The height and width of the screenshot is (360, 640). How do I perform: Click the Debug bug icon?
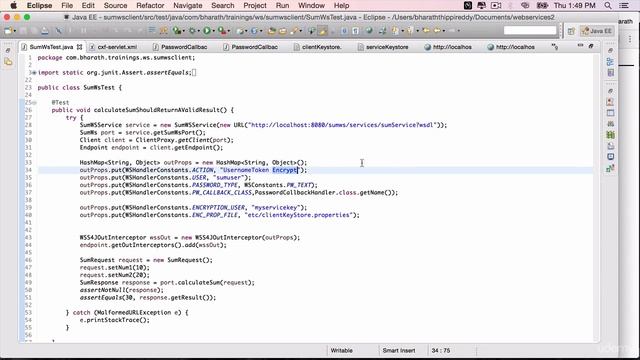click(x=192, y=31)
